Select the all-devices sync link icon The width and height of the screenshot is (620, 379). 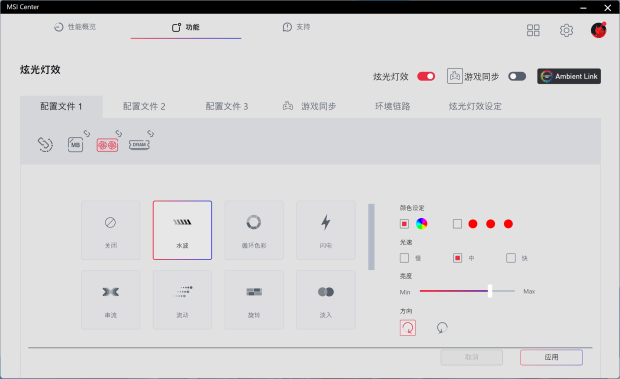tap(45, 144)
